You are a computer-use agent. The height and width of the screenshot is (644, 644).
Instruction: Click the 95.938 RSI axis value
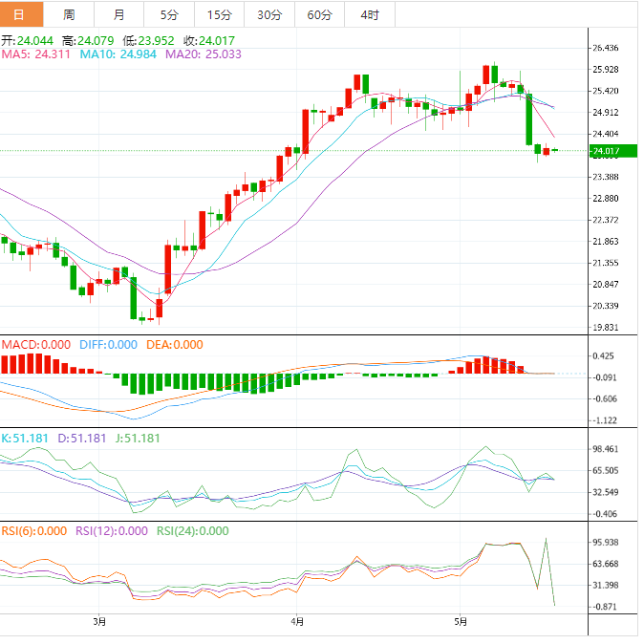point(606,542)
